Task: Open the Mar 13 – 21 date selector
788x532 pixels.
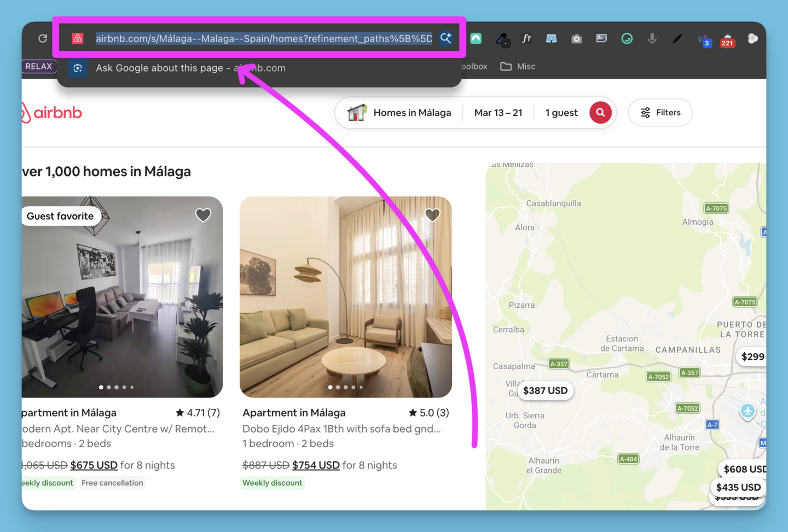Action: [498, 112]
